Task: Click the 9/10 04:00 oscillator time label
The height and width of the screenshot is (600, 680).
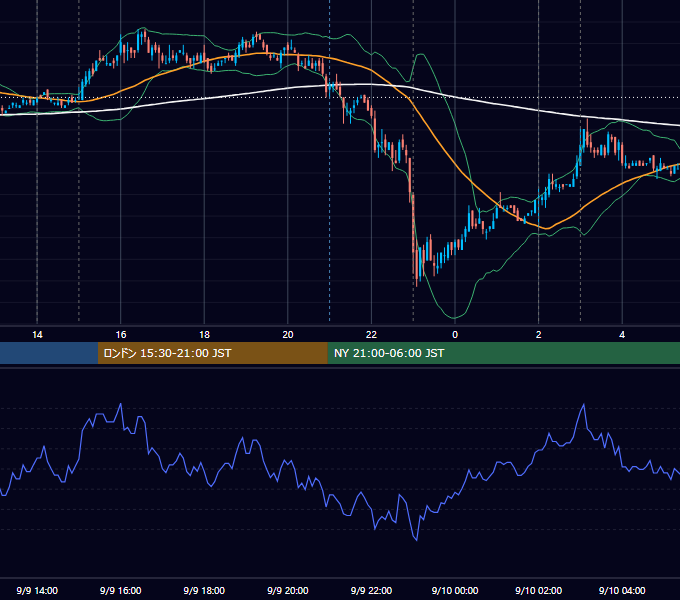Action: (x=622, y=590)
